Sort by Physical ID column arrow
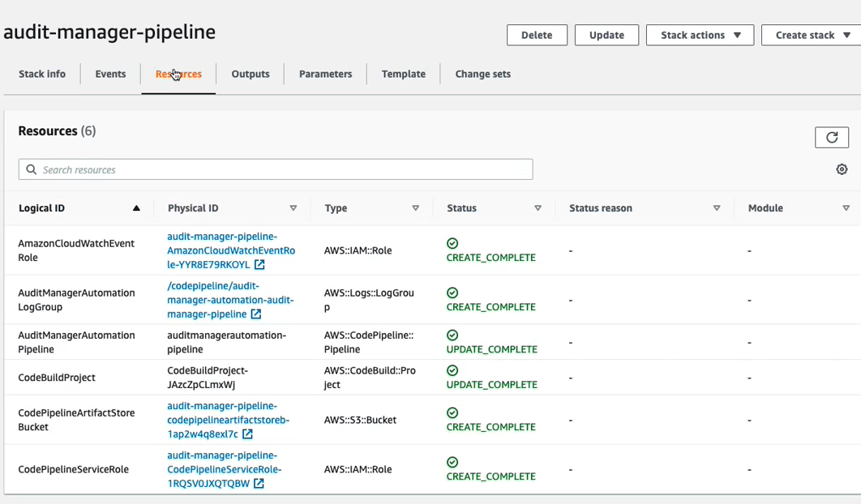This screenshot has height=504, width=861. 293,208
